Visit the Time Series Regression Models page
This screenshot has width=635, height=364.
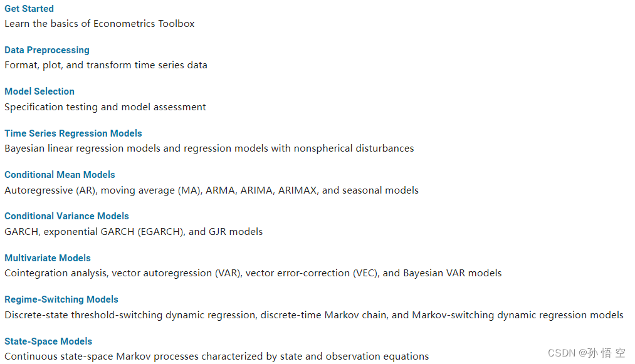(73, 133)
